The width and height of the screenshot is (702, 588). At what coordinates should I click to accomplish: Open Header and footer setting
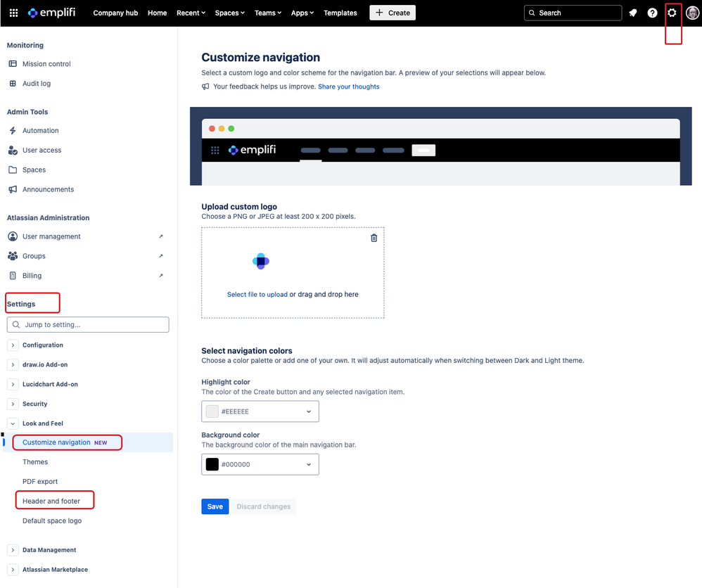click(x=51, y=501)
